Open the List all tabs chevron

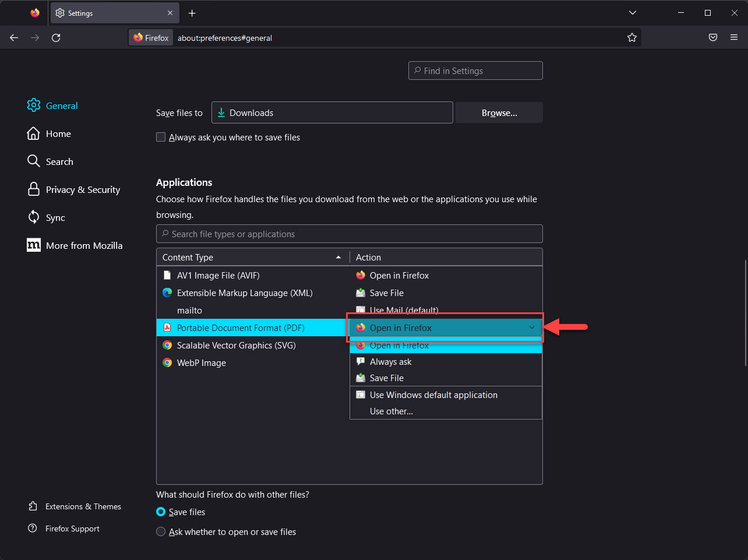633,13
